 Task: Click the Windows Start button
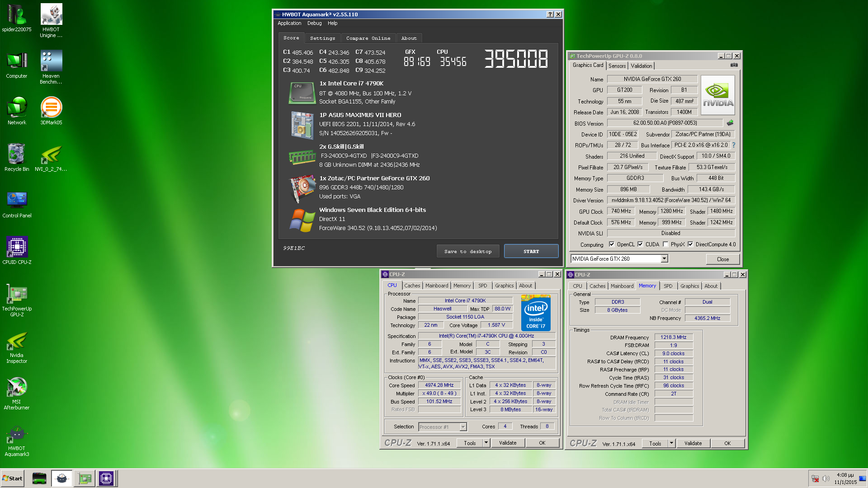coord(12,479)
